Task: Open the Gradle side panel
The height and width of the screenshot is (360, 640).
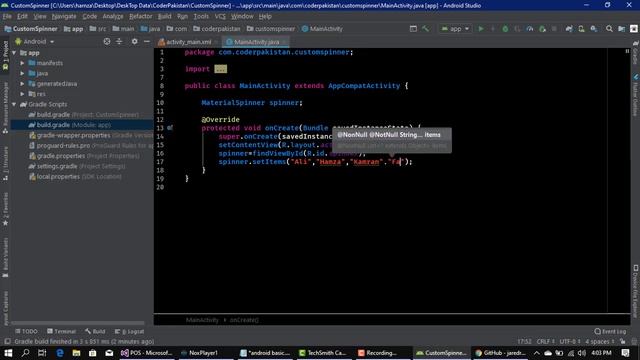Action: tap(635, 53)
